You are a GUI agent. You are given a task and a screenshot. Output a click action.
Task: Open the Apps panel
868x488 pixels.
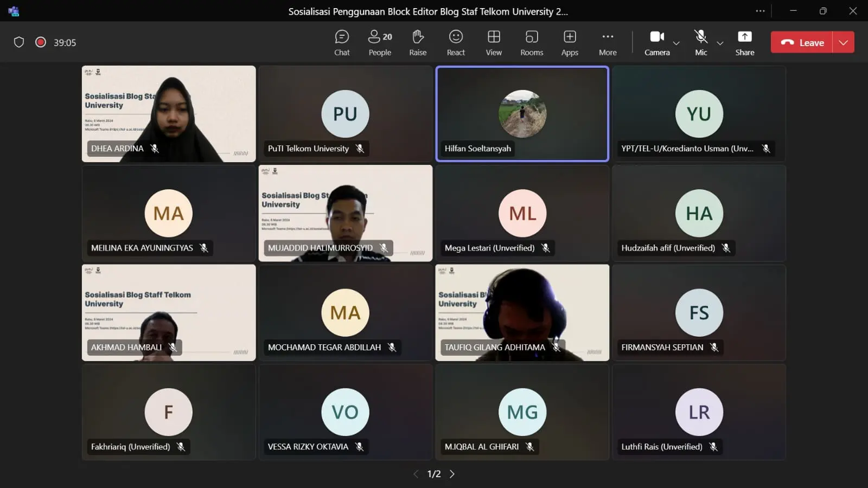tap(570, 43)
